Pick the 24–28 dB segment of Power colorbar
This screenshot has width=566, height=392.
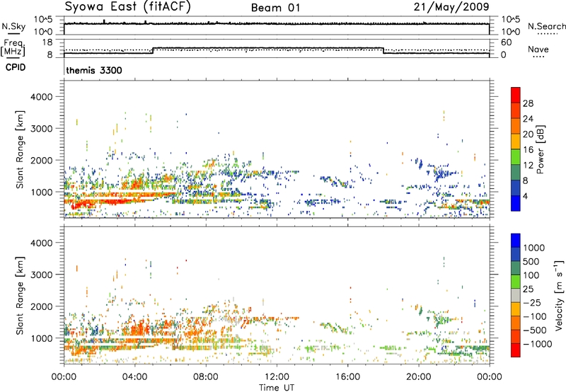point(516,111)
